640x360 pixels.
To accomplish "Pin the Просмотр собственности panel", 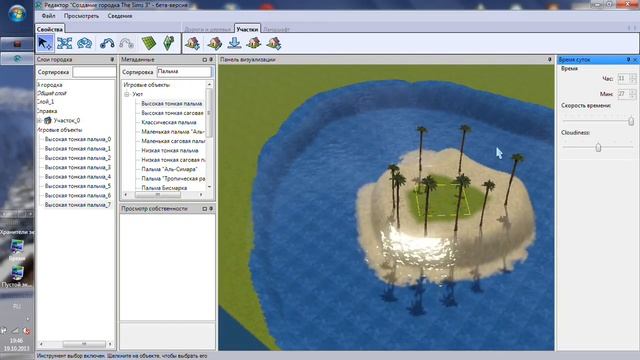I will click(211, 209).
